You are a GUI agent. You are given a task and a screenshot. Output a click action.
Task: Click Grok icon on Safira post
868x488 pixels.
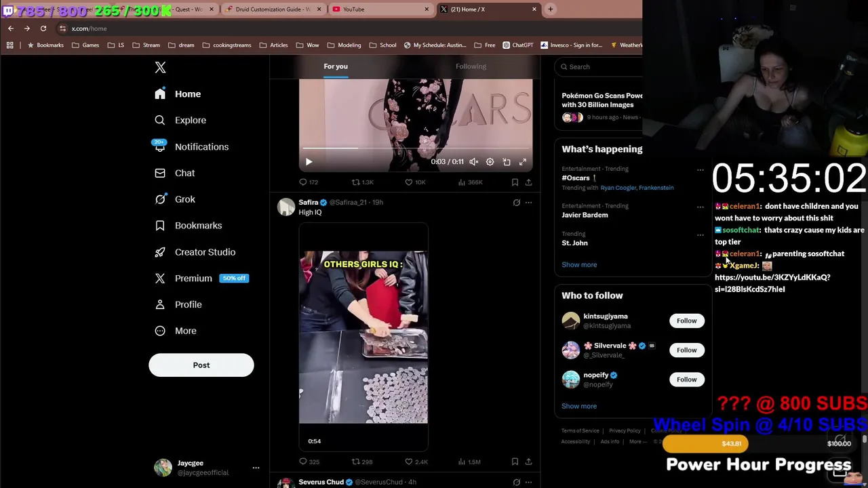point(516,203)
